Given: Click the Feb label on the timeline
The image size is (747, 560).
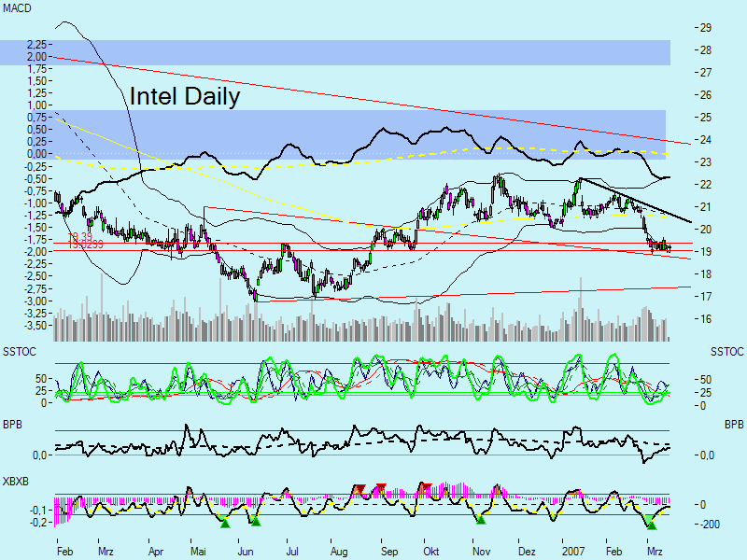Looking at the screenshot, I should click(x=64, y=551).
